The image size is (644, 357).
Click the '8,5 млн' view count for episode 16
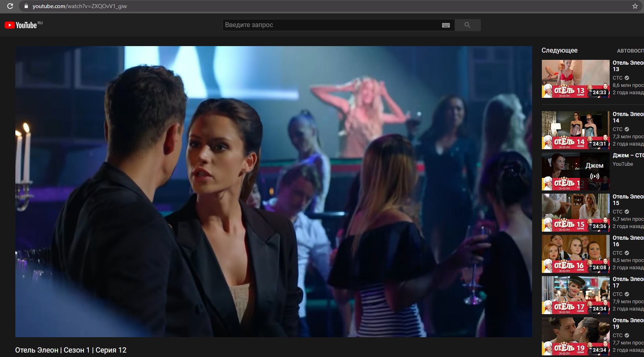(x=628, y=260)
